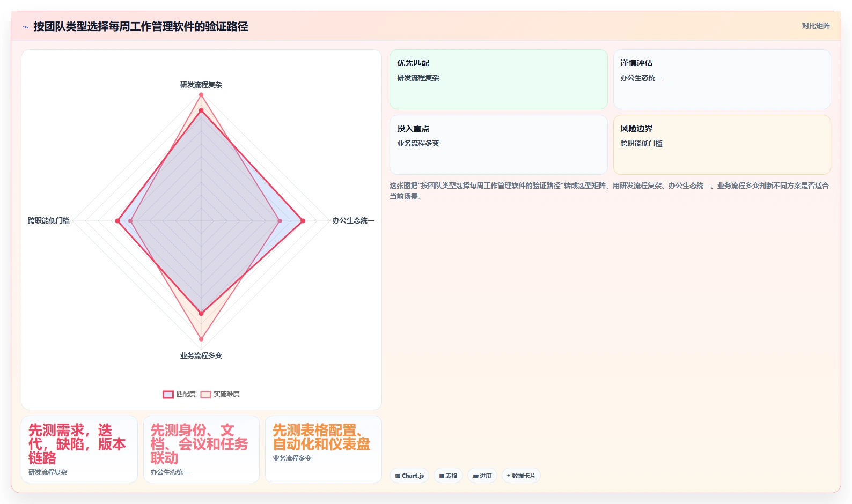Click the 匹配度 legend color box
The image size is (852, 504).
point(168,394)
